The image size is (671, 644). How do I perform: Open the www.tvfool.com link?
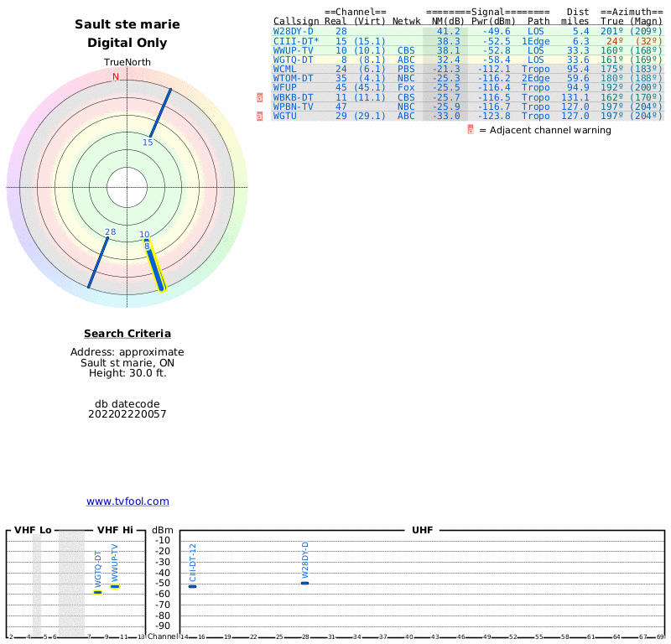[127, 501]
